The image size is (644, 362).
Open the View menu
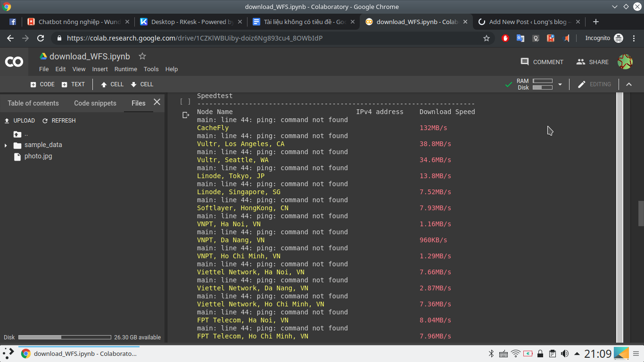[x=79, y=69]
